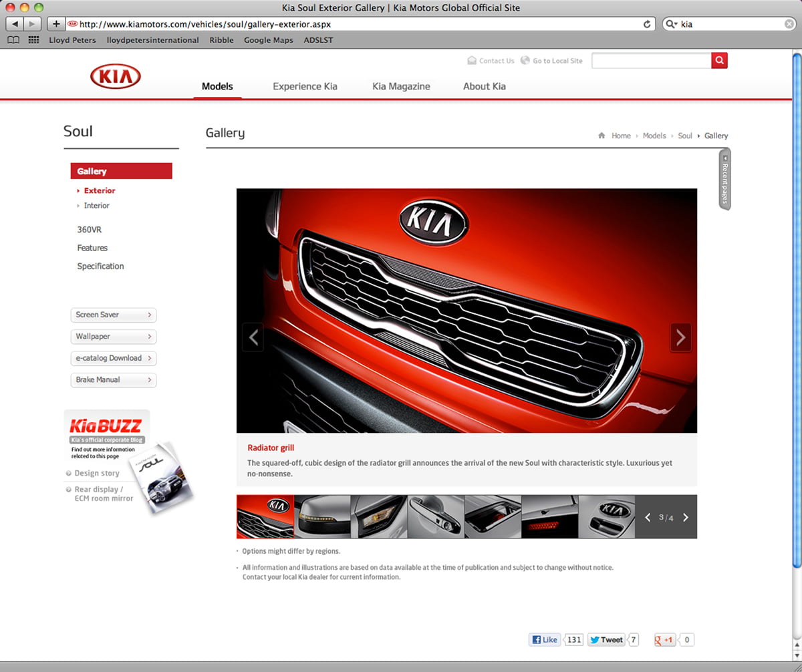This screenshot has height=672, width=802.
Task: Click the Facebook Like button
Action: pyautogui.click(x=545, y=640)
